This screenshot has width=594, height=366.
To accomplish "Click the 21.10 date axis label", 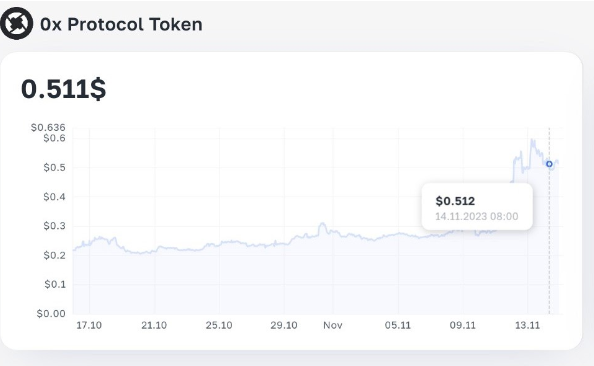I will tap(154, 325).
